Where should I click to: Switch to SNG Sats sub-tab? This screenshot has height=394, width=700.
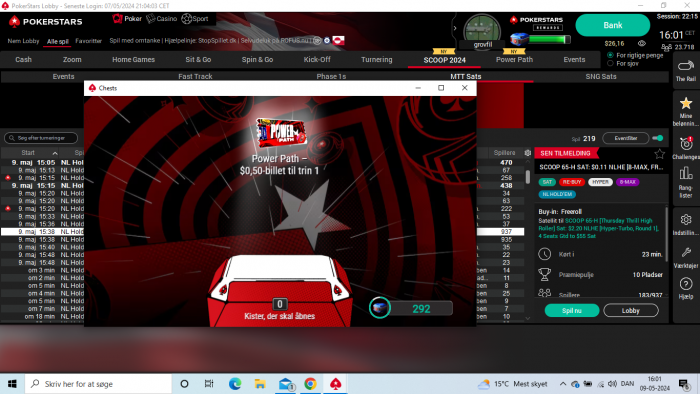[600, 76]
